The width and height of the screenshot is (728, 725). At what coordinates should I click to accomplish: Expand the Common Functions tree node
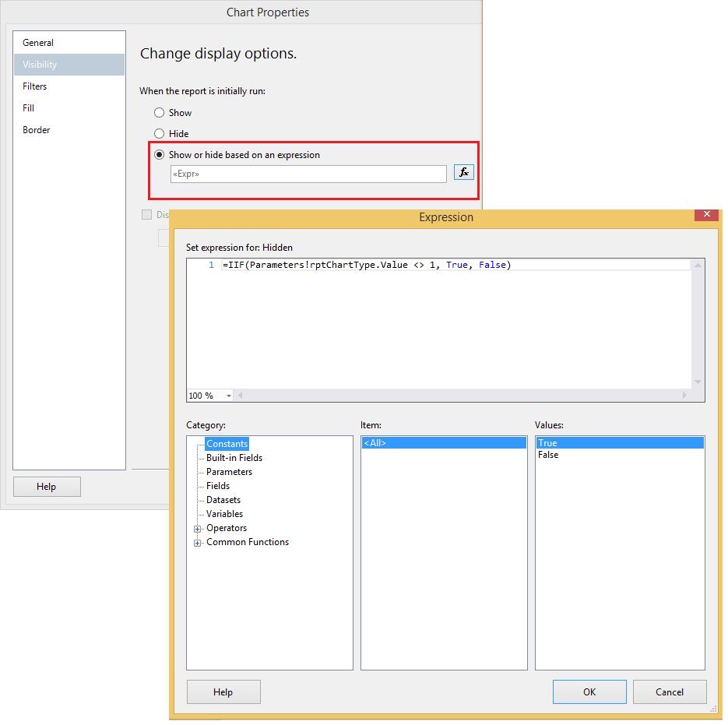coord(197,542)
